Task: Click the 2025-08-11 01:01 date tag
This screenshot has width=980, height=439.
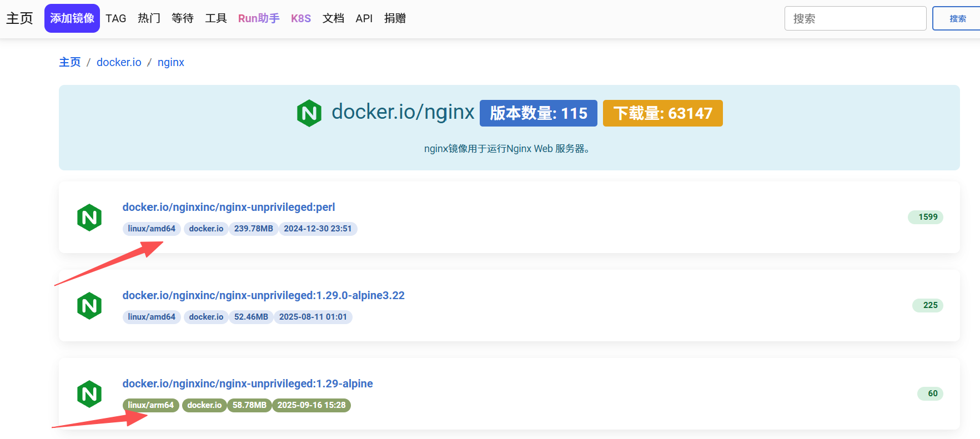Action: pos(313,317)
